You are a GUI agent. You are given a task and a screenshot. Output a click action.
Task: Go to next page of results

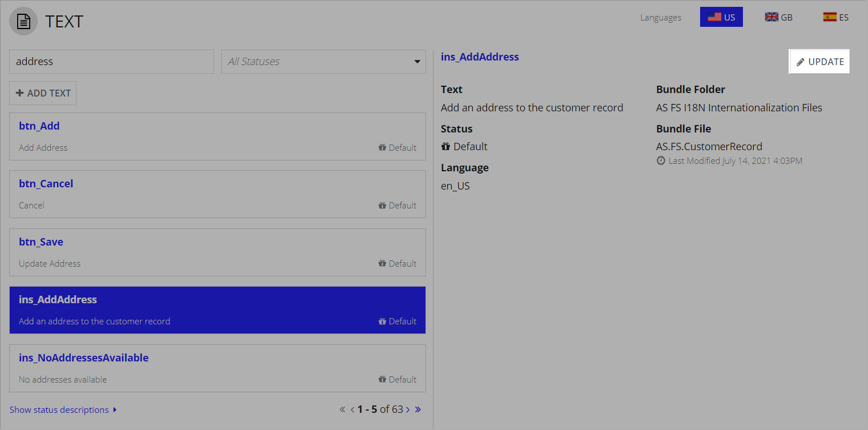pos(408,409)
